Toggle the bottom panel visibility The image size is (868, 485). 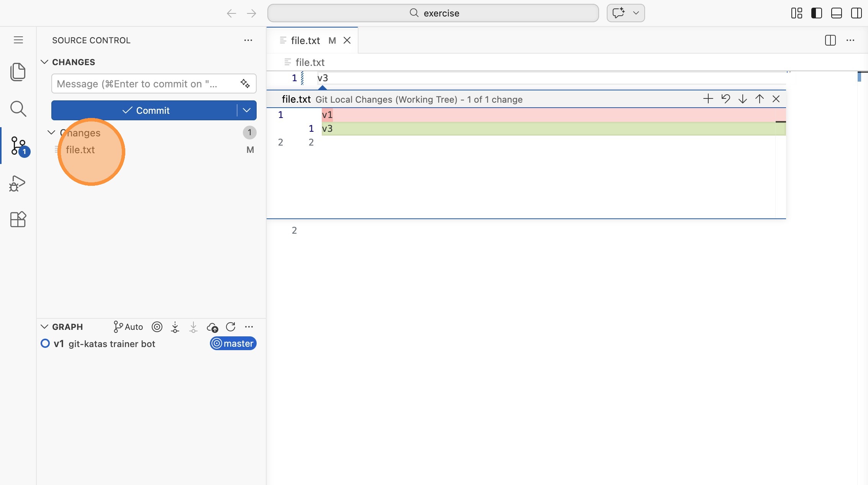(836, 13)
